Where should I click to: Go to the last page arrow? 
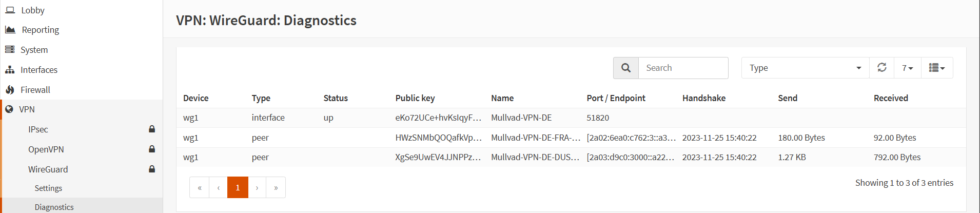pyautogui.click(x=276, y=187)
